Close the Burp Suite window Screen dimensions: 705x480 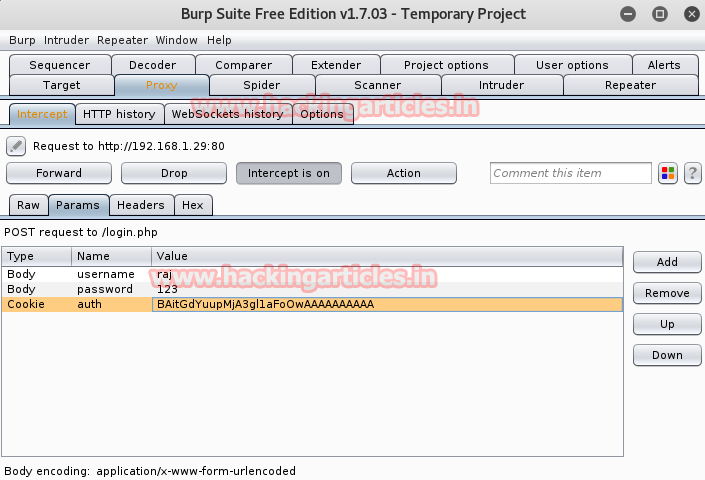point(692,14)
